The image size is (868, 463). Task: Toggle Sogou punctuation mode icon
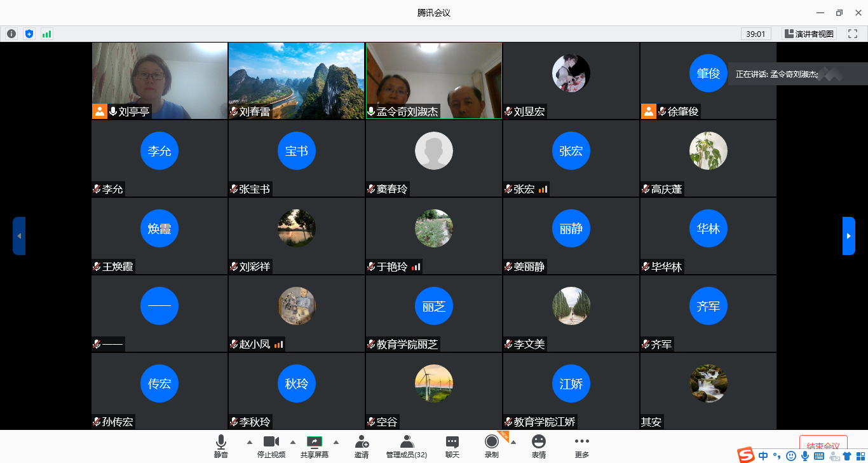777,456
